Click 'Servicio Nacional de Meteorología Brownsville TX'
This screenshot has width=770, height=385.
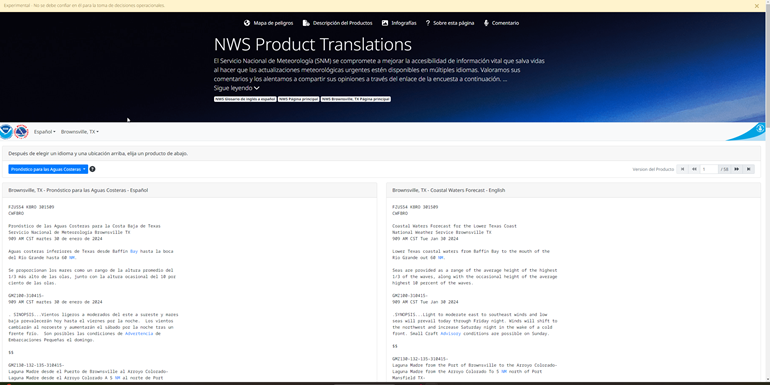click(x=69, y=232)
